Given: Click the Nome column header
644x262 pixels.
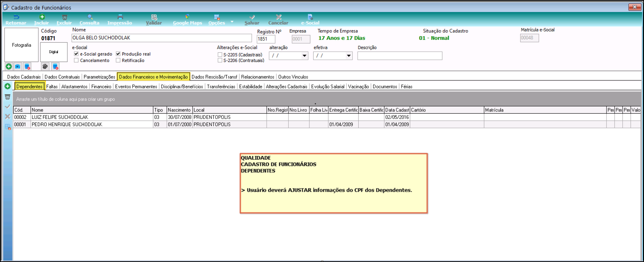Looking at the screenshot, I should pos(92,110).
